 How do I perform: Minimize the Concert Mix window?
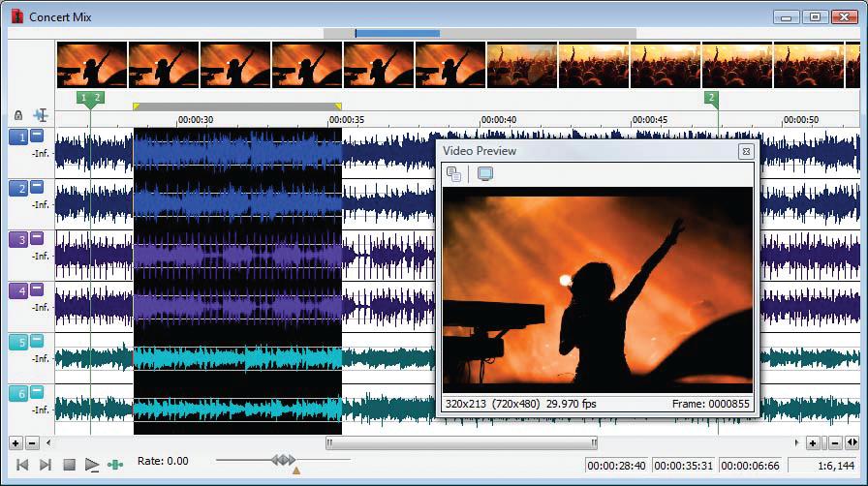click(787, 16)
